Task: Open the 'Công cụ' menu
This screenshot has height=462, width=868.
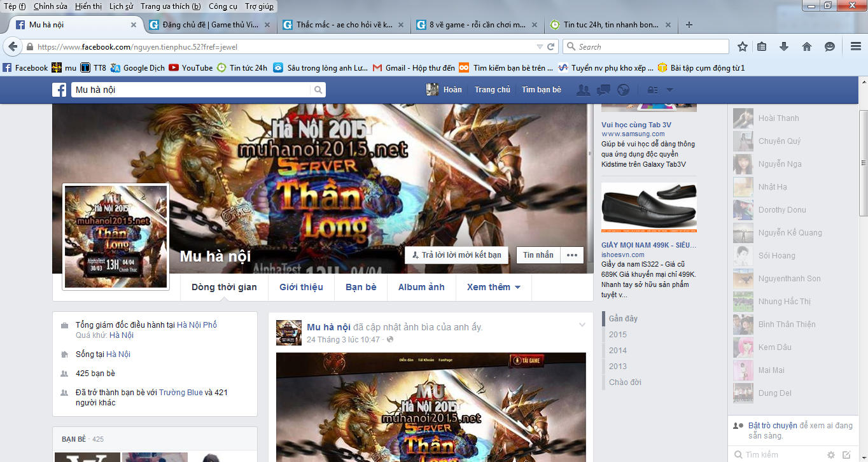Action: pyautogui.click(x=223, y=6)
